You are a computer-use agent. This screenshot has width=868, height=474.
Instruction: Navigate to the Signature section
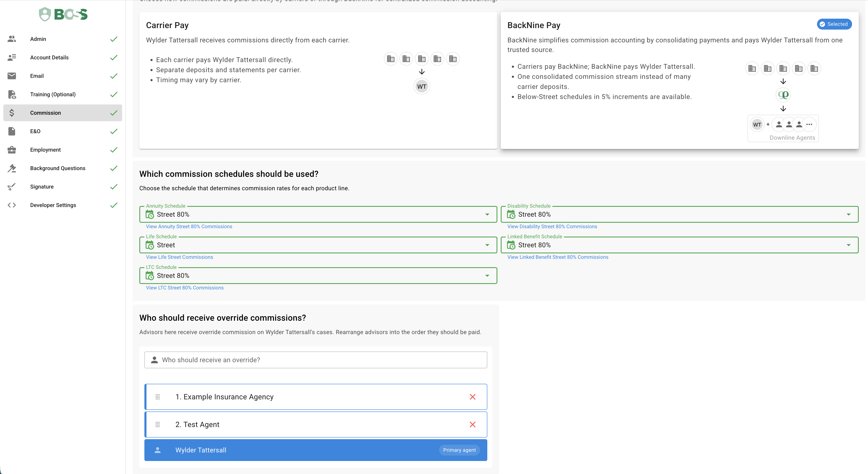[x=63, y=187]
